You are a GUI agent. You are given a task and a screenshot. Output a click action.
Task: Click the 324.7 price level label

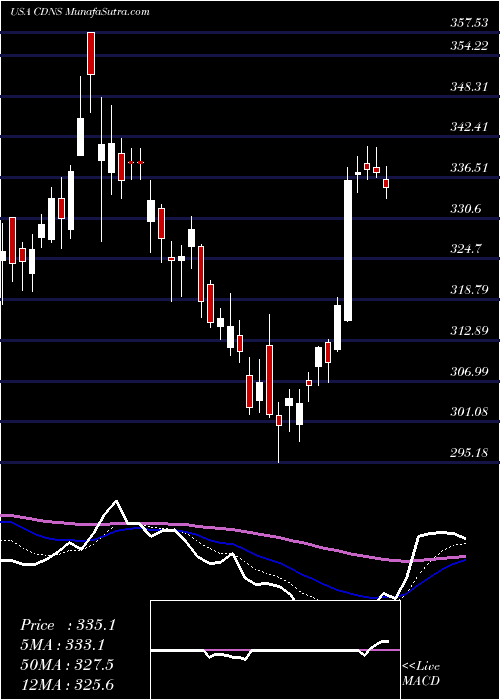tap(465, 249)
